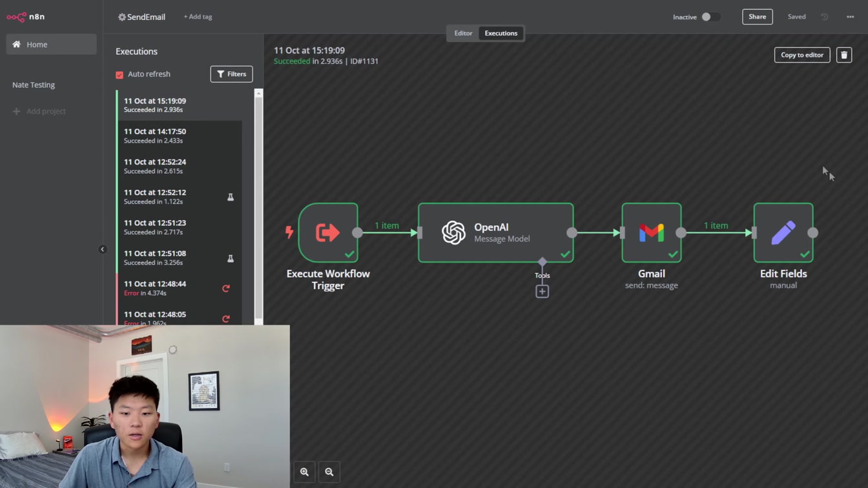Switch to the Executions tab

pyautogui.click(x=501, y=33)
